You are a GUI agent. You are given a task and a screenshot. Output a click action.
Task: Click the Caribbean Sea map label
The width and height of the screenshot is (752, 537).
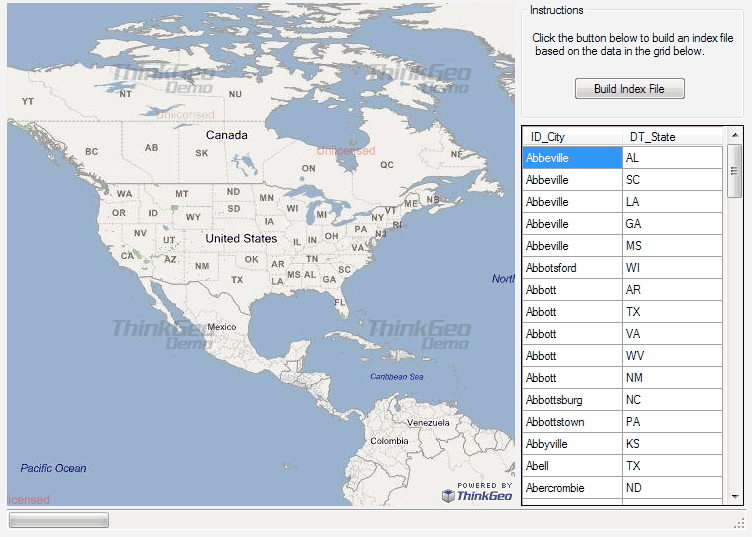coord(397,377)
